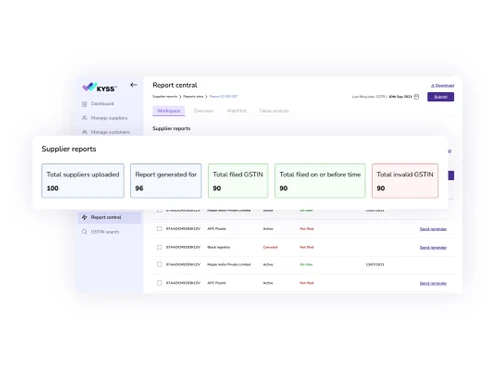
Task: Click the Download link
Action: [x=442, y=86]
